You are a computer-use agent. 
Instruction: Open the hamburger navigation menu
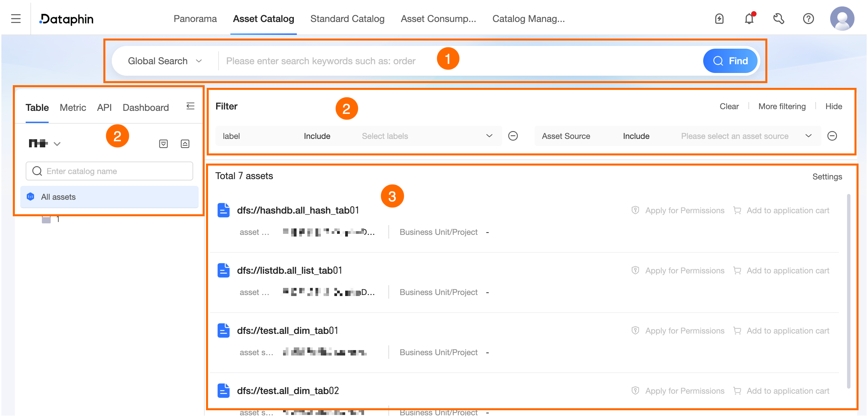coord(16,19)
